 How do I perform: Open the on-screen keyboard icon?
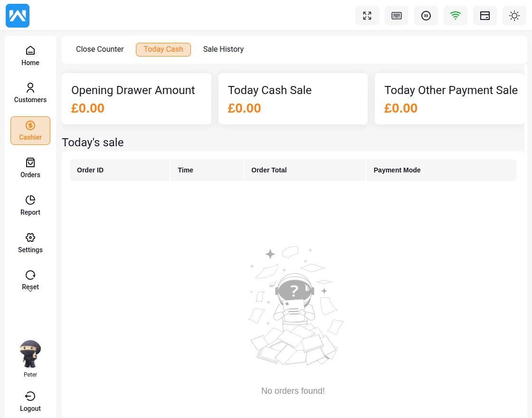(397, 16)
